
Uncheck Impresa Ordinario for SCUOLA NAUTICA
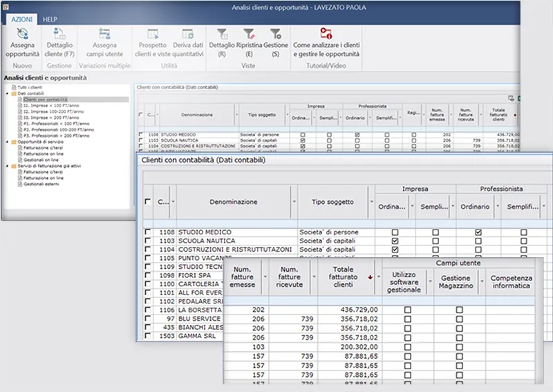(395, 241)
